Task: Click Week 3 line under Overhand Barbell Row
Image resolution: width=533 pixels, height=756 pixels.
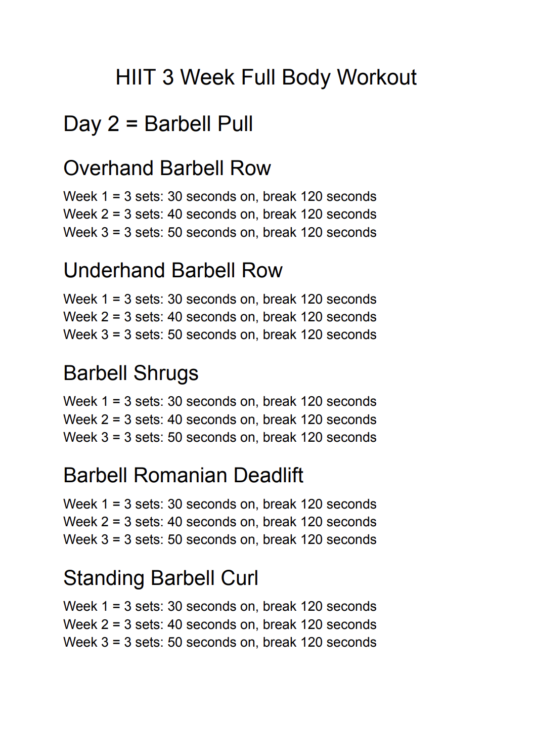Action: click(x=219, y=232)
